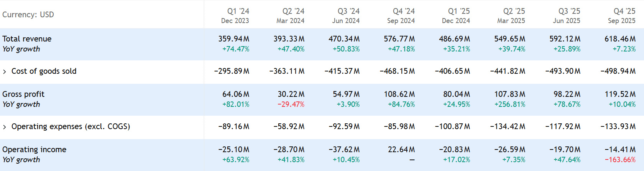Click cost of goods sold −295.89 M
This screenshot has width=644, height=171.
tap(232, 71)
